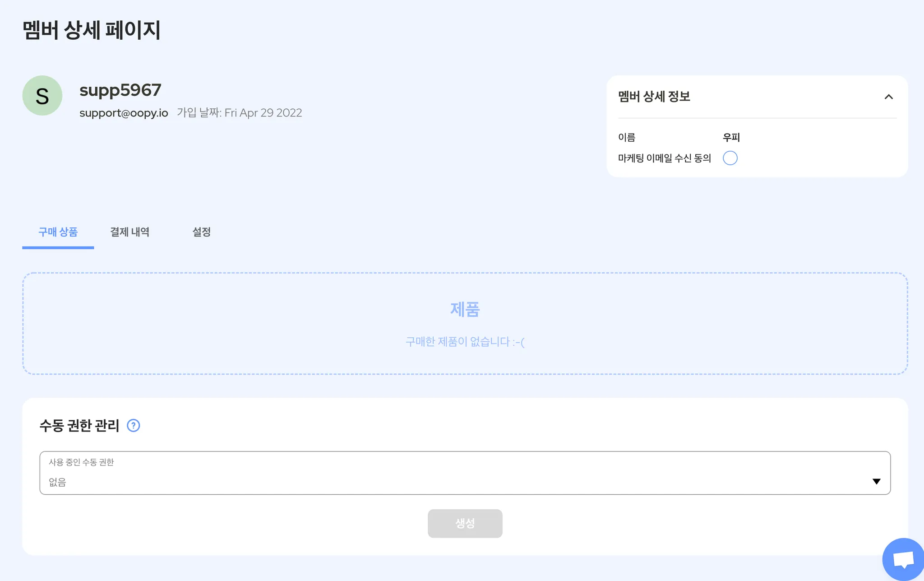Select the 구매 상품 tab
The height and width of the screenshot is (581, 924).
tap(58, 232)
